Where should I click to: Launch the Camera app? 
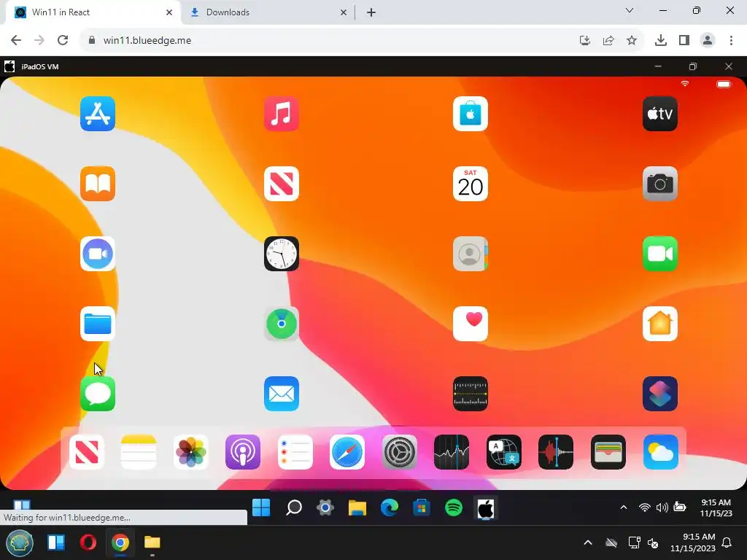(x=659, y=184)
